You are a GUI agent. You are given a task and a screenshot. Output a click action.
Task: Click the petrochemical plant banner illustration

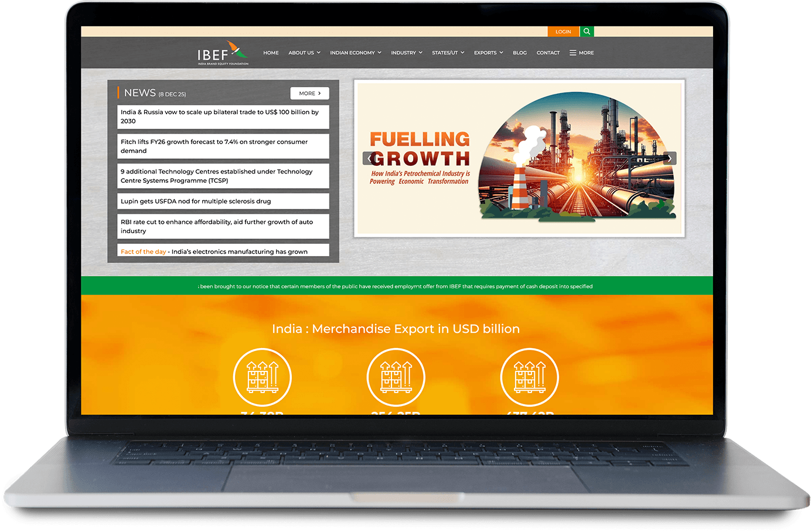(x=577, y=157)
